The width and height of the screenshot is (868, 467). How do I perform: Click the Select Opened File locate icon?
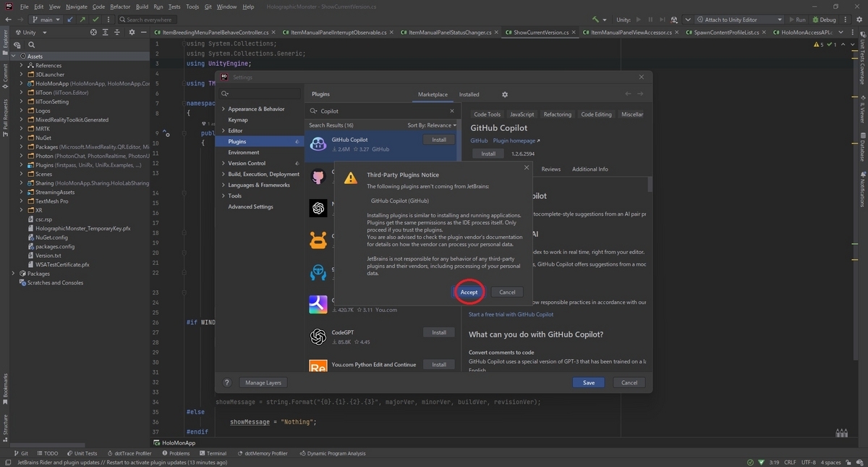[x=93, y=33]
